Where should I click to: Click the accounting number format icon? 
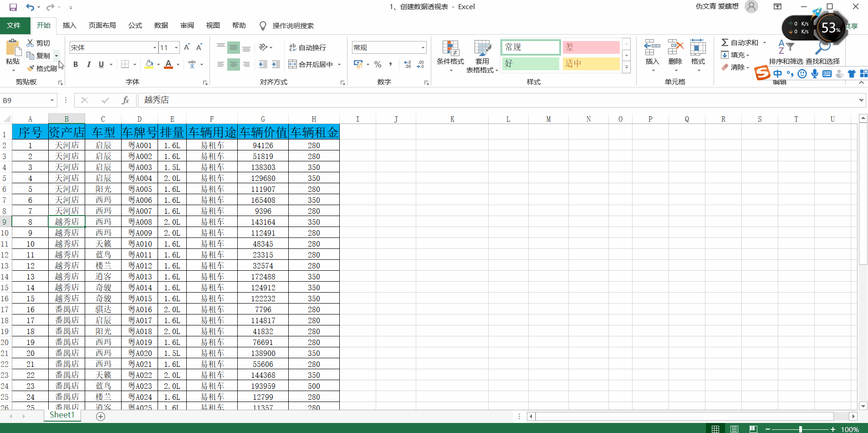click(x=358, y=64)
